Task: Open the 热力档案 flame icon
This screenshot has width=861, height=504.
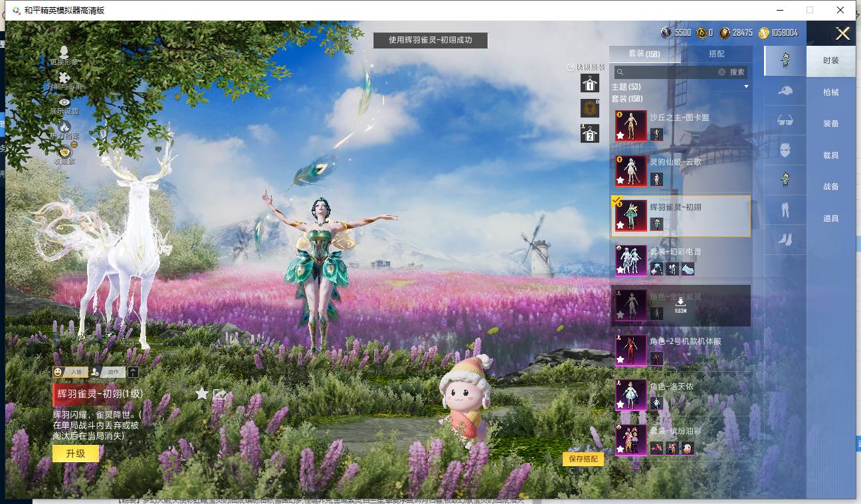Action: (64, 127)
